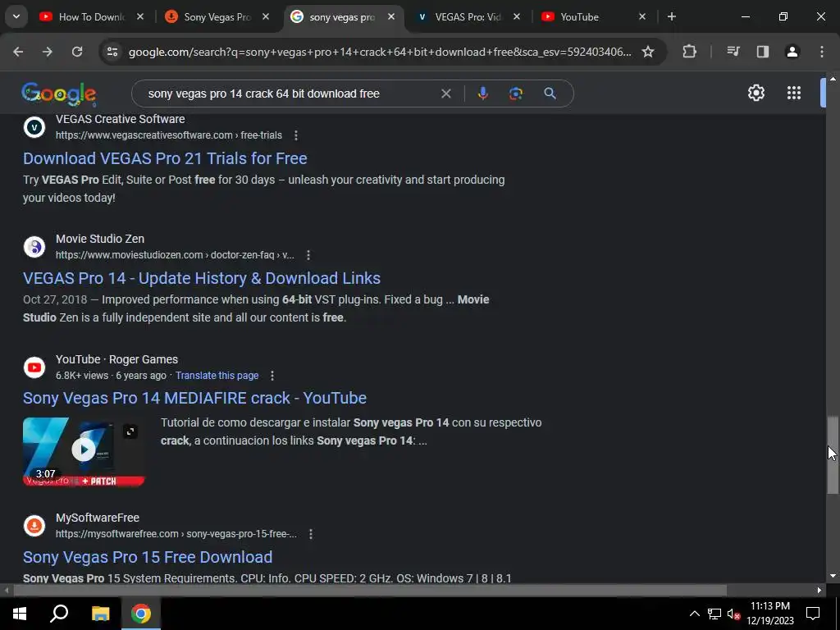Open Windows taskbar search
Screen dimensions: 840x630
(x=59, y=614)
